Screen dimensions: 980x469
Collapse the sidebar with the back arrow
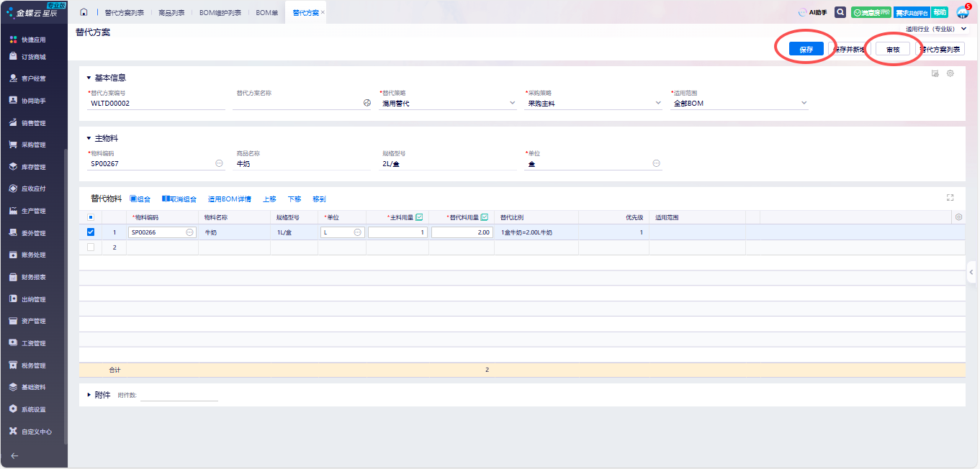[14, 455]
